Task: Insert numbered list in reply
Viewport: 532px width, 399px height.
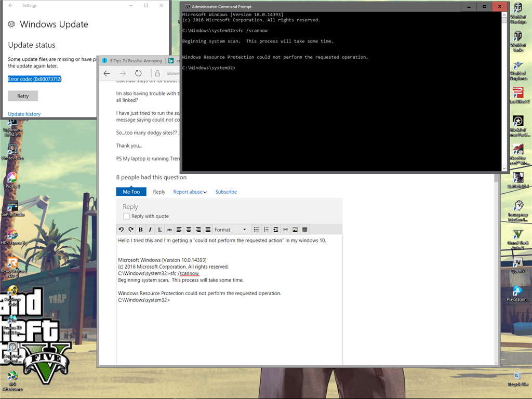Action: [266, 230]
